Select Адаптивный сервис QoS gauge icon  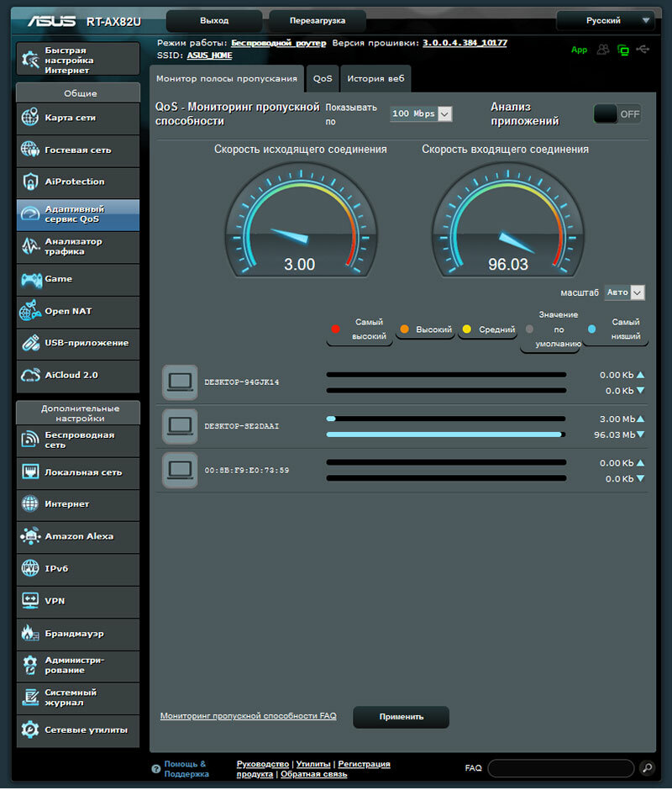pyautogui.click(x=30, y=214)
